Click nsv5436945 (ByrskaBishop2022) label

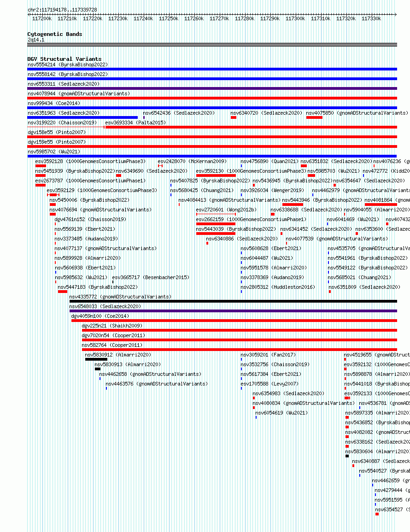[x=293, y=181]
